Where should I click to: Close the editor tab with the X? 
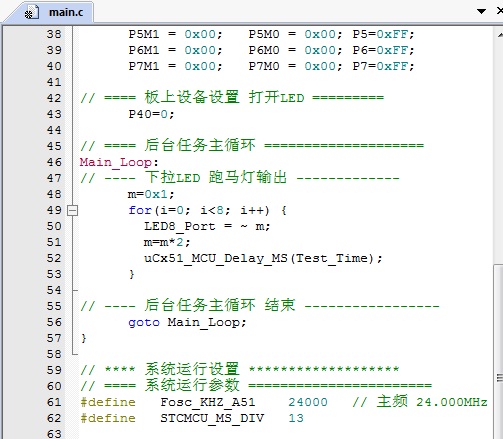click(500, 11)
